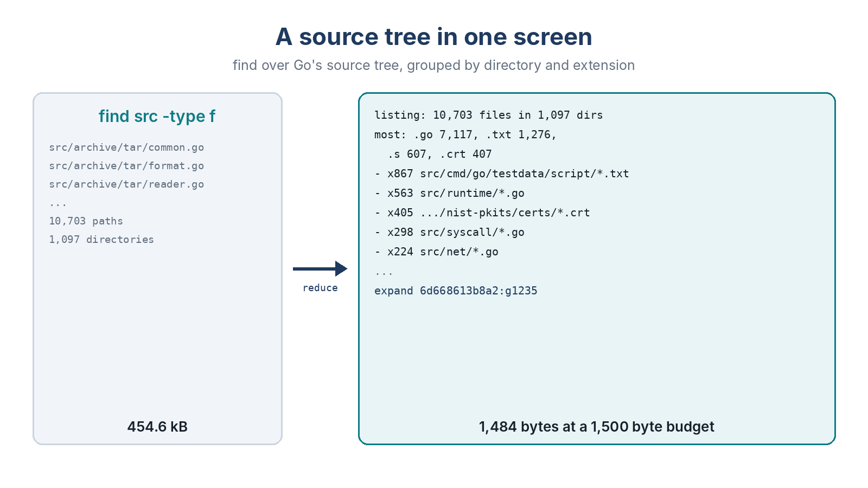Select the x405 .../nist-pkits/certs/*.crt row
This screenshot has height=488, width=868.
pos(482,213)
